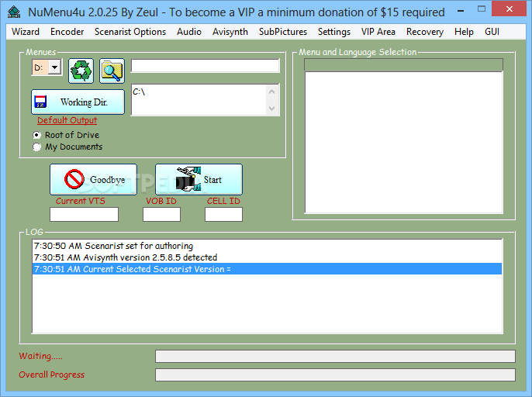Select log line 'Avisynth version 2.5.8.5 detected'
This screenshot has width=532, height=397.
(x=267, y=257)
